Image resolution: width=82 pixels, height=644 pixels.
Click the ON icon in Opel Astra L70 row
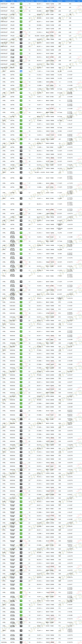point(21,172)
